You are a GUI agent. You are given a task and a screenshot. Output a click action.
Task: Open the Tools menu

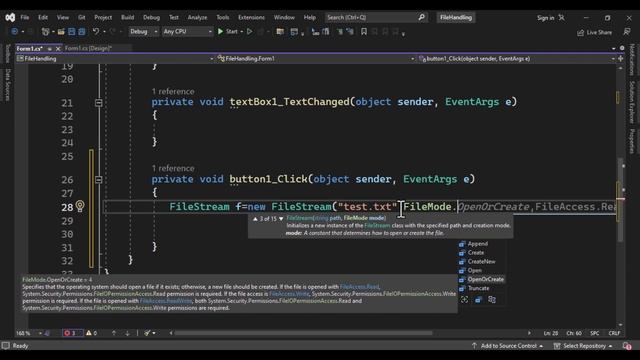click(222, 18)
